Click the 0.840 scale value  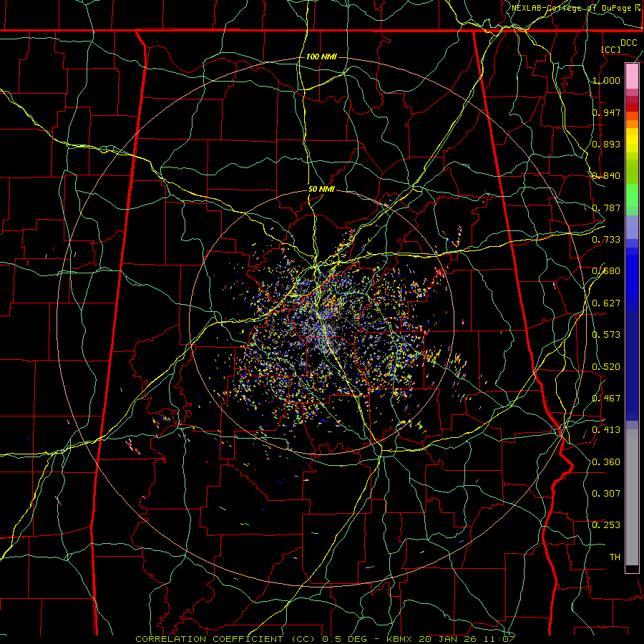[x=606, y=176]
